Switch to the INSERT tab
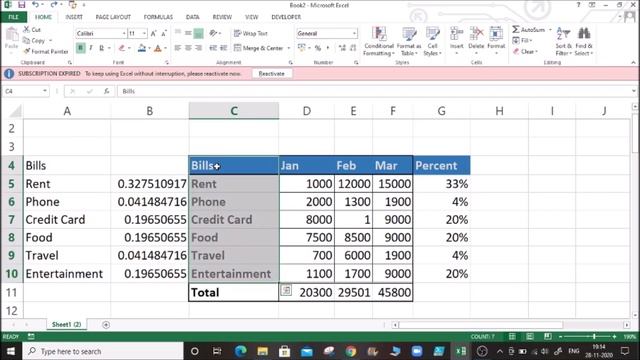 point(74,17)
